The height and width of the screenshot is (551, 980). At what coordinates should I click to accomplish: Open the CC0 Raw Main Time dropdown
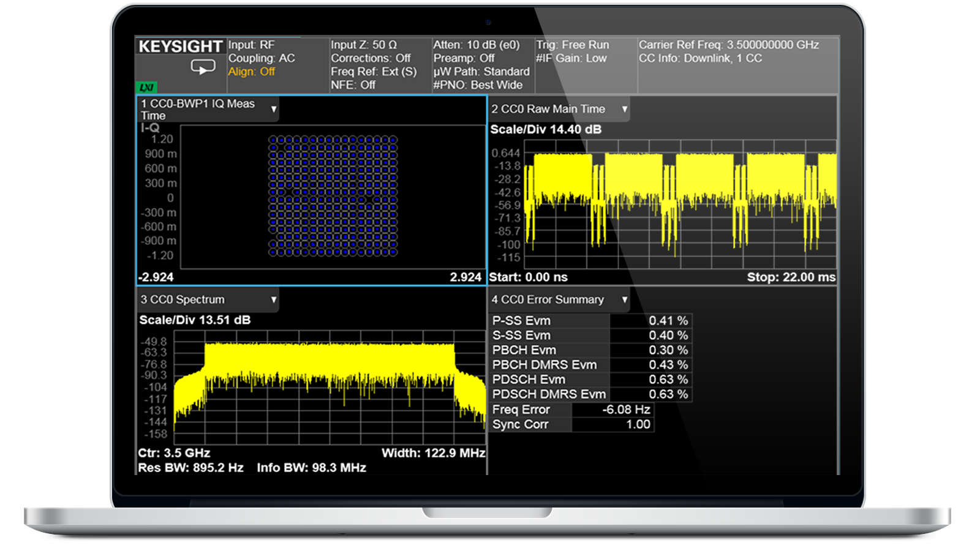point(624,110)
